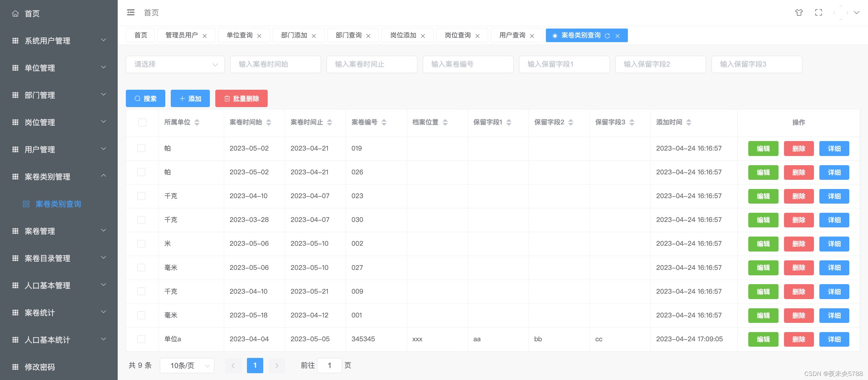Click 编辑 for the 345345 row
Image resolution: width=868 pixels, height=380 pixels.
[x=763, y=339]
